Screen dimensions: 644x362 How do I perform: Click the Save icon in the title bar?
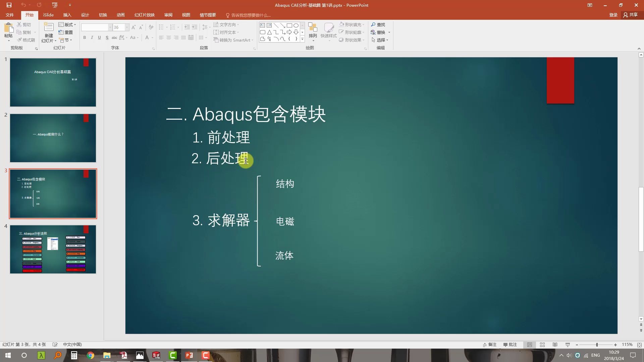tap(9, 5)
